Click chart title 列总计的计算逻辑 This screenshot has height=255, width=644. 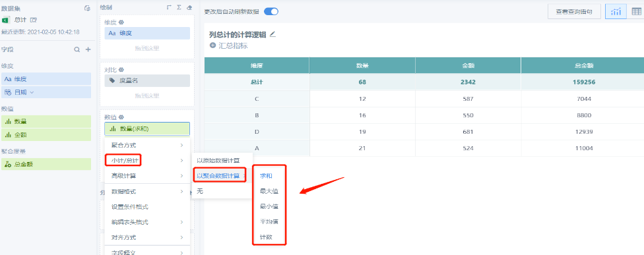click(238, 34)
